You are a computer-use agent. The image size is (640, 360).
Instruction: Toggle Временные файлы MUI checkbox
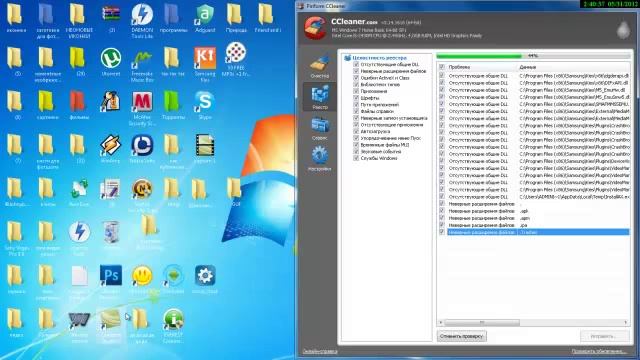click(x=356, y=145)
